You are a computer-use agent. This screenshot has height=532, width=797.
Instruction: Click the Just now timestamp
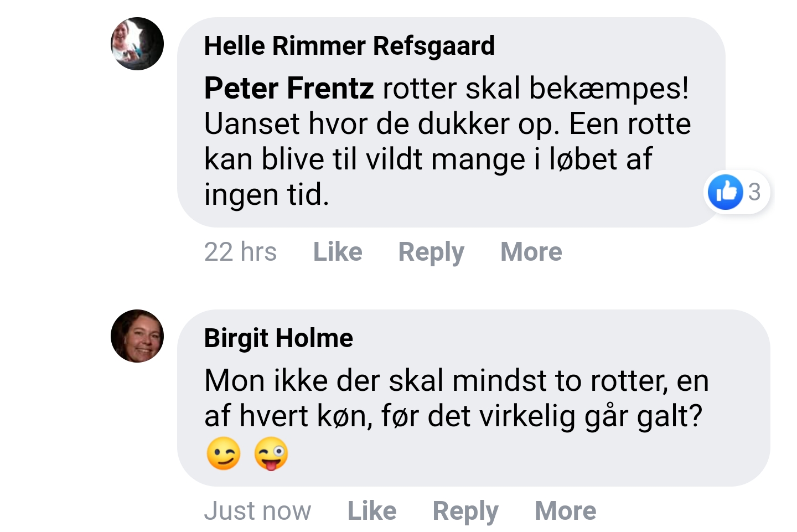(x=258, y=511)
